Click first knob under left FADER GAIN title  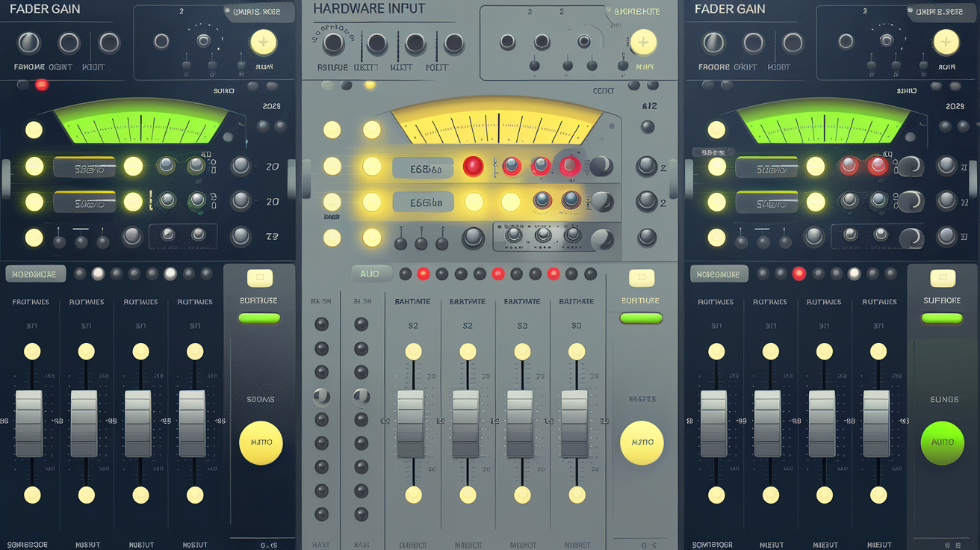pos(28,43)
